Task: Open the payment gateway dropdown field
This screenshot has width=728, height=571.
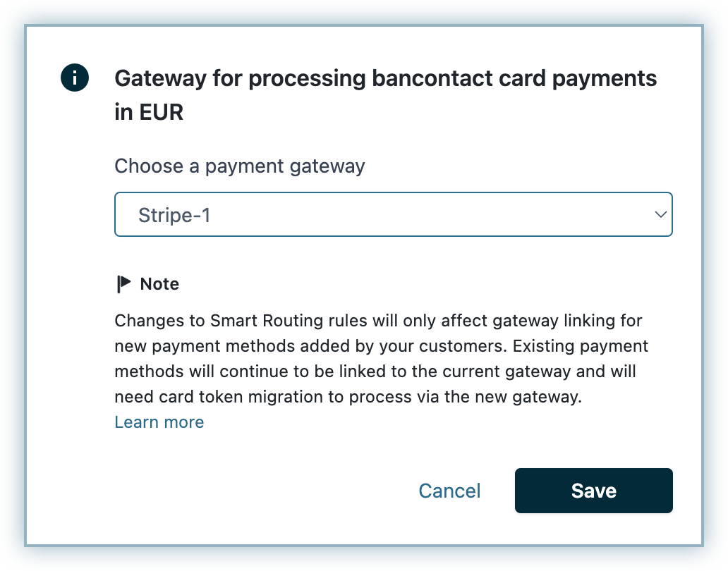Action: tap(393, 214)
